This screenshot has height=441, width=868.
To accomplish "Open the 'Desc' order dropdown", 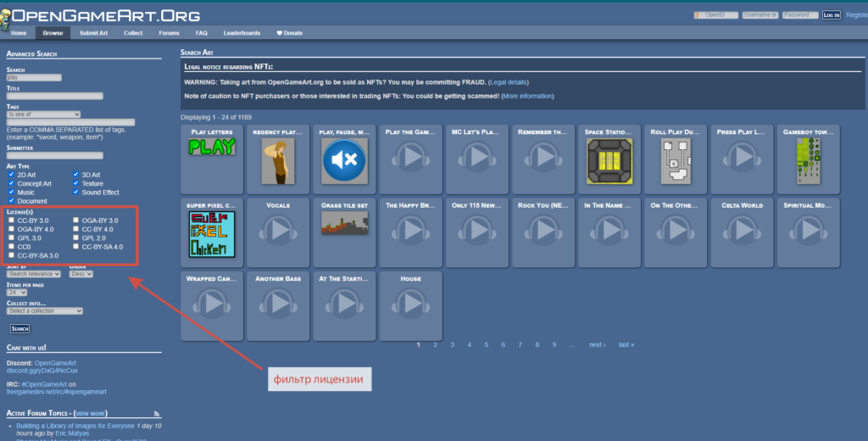I will (81, 274).
